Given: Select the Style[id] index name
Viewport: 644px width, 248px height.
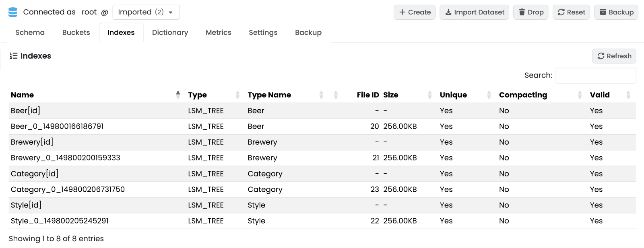Looking at the screenshot, I should click(x=26, y=205).
